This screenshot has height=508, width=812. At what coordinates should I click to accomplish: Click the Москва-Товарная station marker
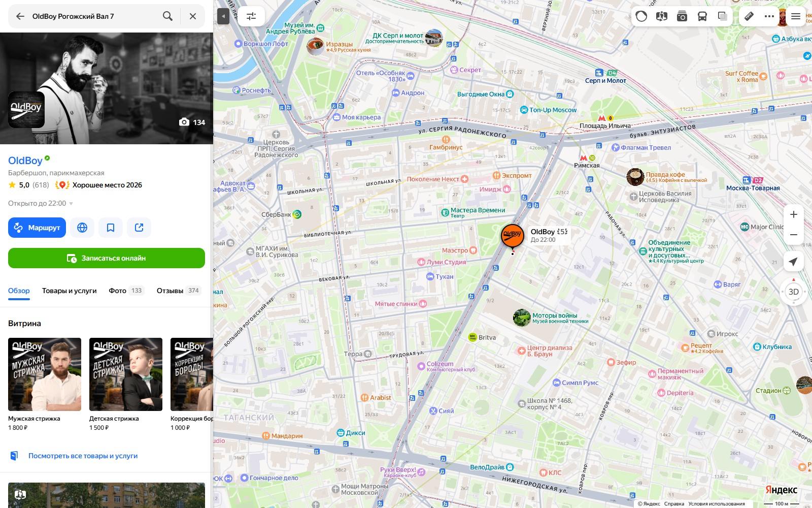[747, 180]
